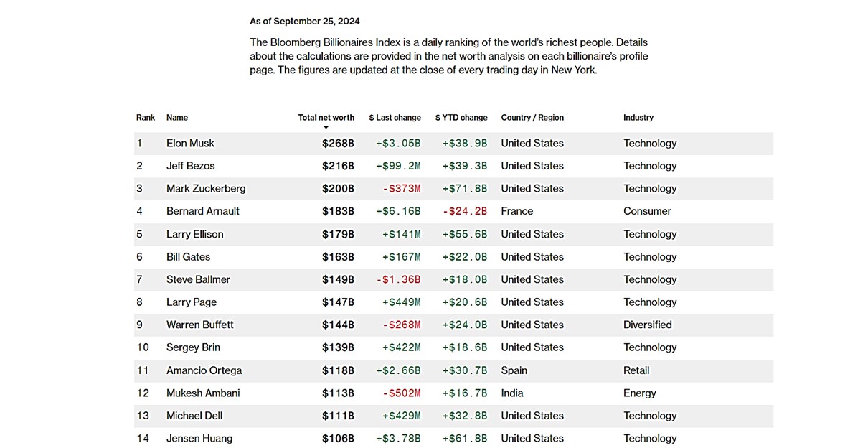Select Steve Ballmer in the ranking
Screen dimensions: 868x448
[x=198, y=279]
